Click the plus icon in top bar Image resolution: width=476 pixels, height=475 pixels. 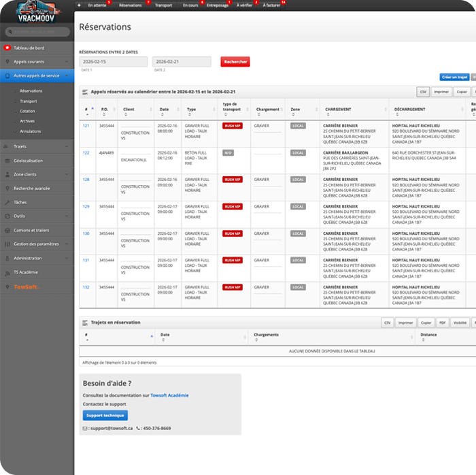pos(79,5)
